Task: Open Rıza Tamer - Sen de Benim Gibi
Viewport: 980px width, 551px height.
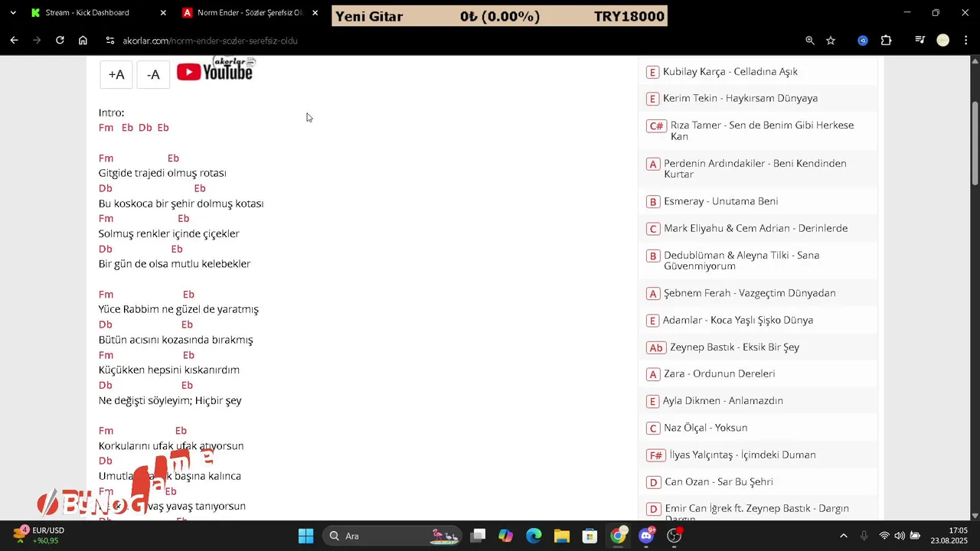Action: tap(762, 130)
